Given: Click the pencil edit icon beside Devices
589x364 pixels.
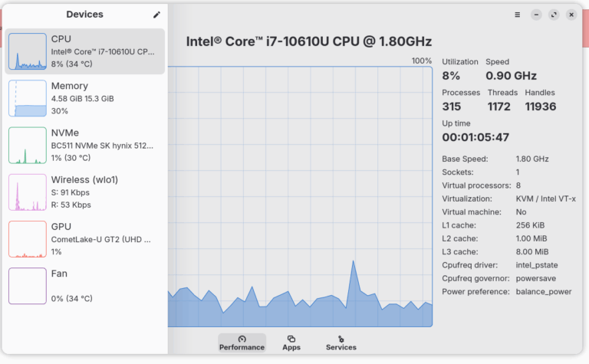Looking at the screenshot, I should [156, 15].
